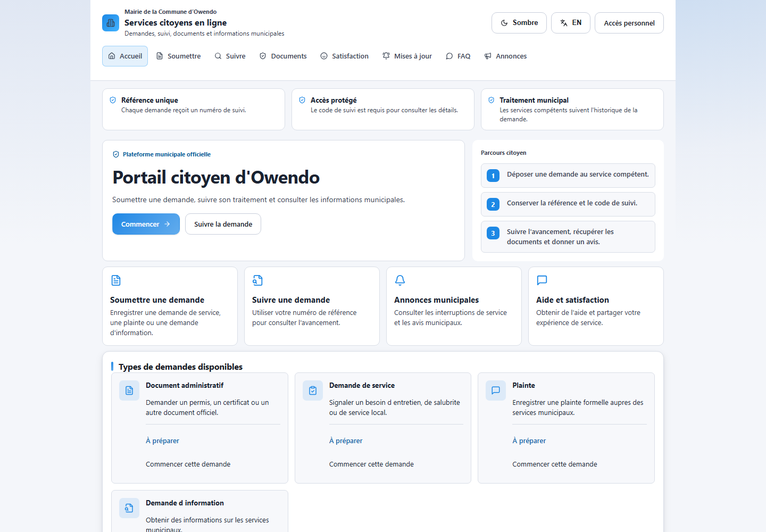Select the Documents tab

tap(283, 56)
